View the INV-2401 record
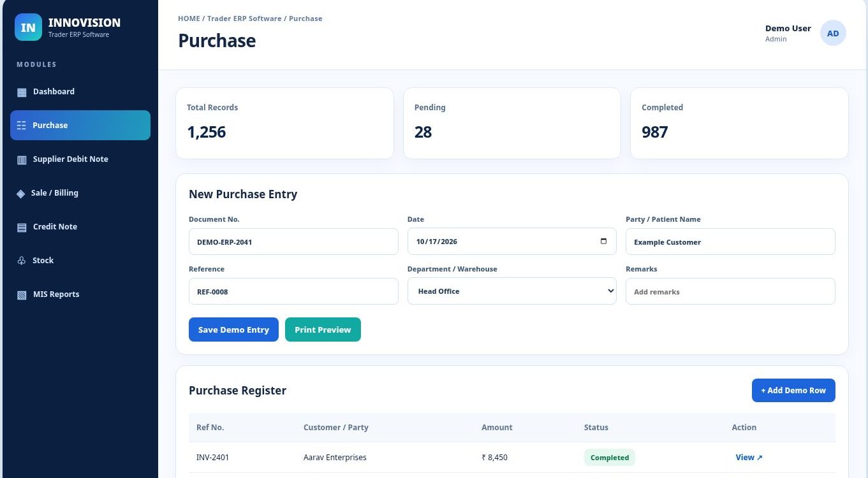The width and height of the screenshot is (868, 478). point(749,457)
